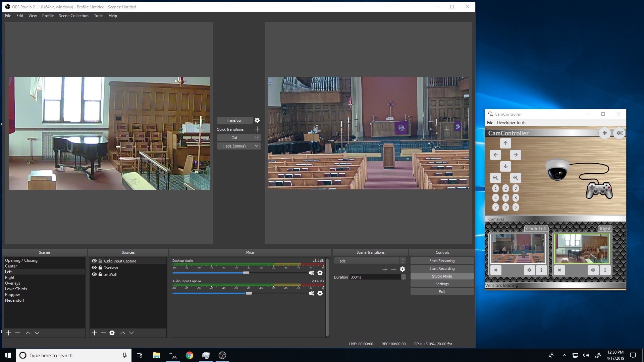Open Desktop Audio advanced settings gear

point(320,273)
